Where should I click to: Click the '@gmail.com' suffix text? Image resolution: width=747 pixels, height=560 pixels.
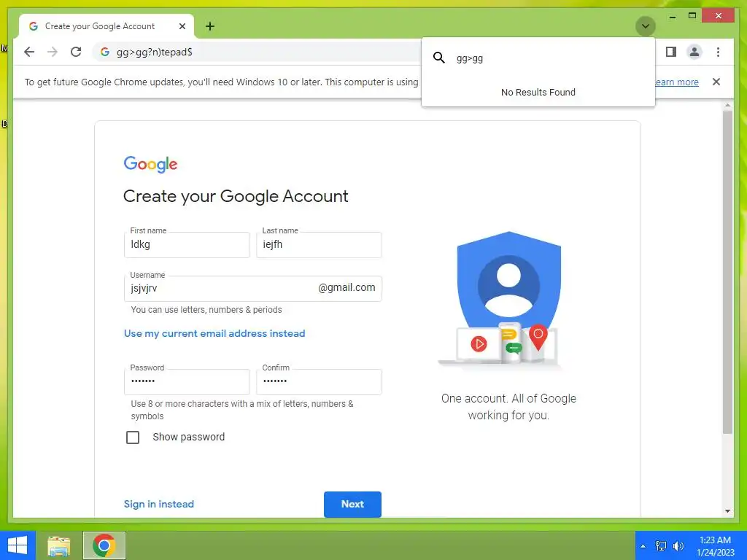pyautogui.click(x=347, y=287)
